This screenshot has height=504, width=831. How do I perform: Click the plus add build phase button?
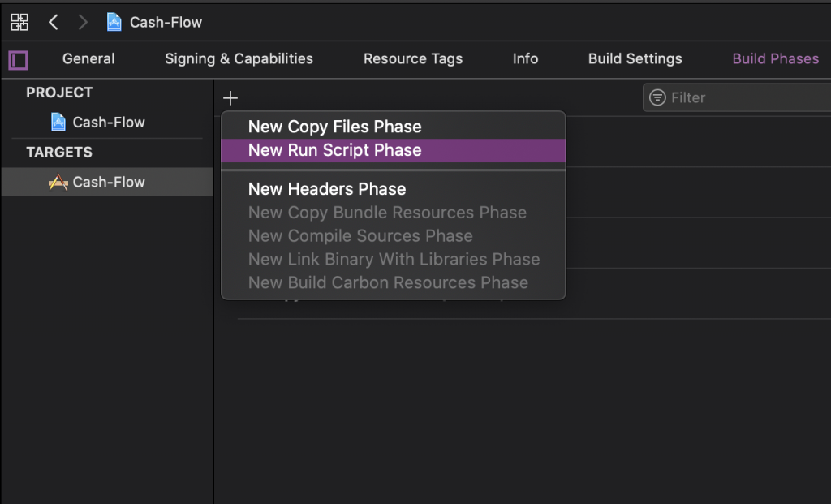pos(230,98)
